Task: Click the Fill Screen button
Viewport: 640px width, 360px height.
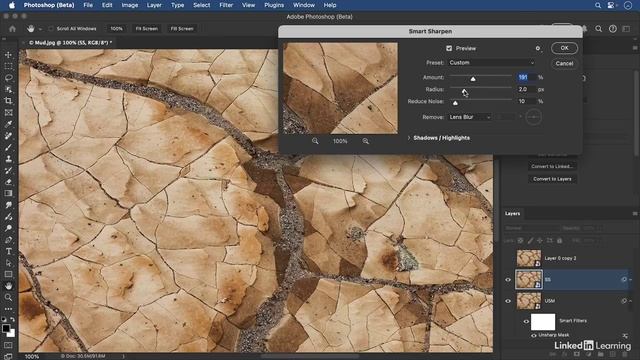Action: tap(182, 29)
